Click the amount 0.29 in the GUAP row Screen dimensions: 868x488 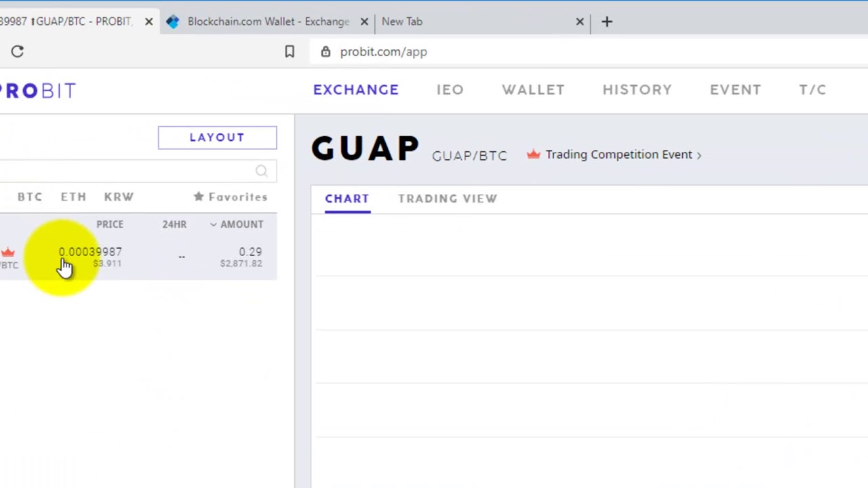click(x=250, y=251)
